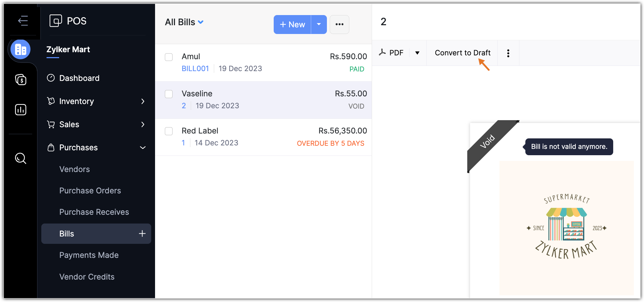This screenshot has height=302, width=644.
Task: Click the plus icon beside Bills
Action: pyautogui.click(x=142, y=234)
